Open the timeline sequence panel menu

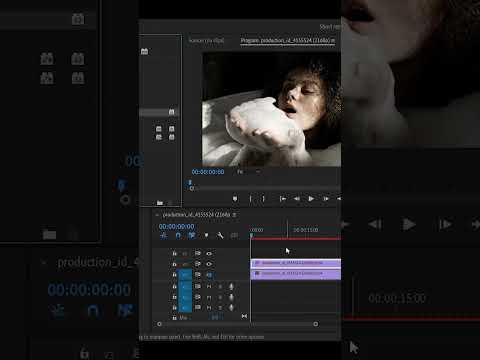[x=235, y=215]
